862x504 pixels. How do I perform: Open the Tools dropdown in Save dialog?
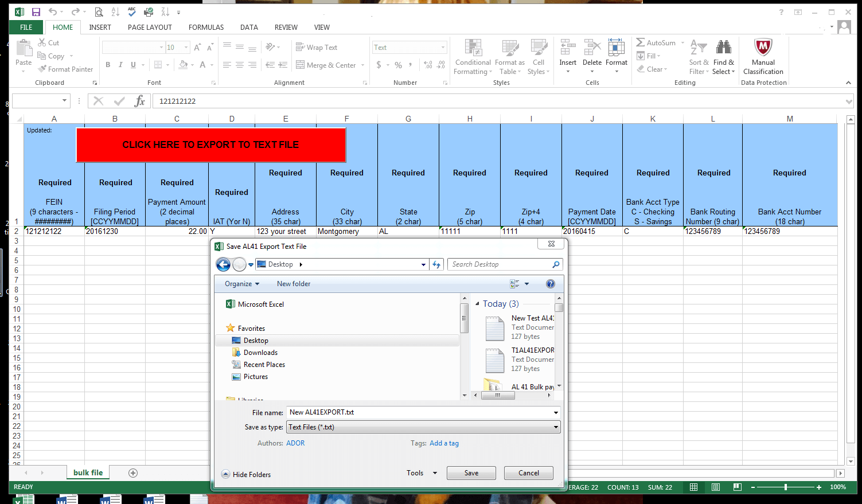click(x=422, y=473)
